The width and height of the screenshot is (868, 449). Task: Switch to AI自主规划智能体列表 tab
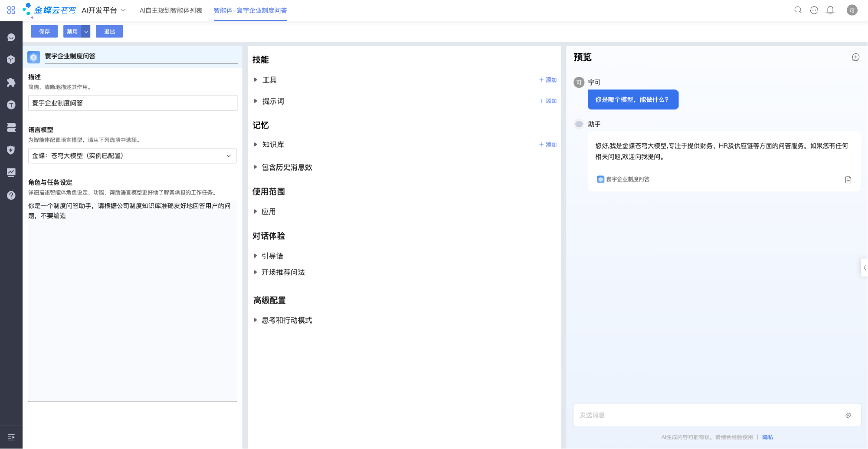[171, 10]
